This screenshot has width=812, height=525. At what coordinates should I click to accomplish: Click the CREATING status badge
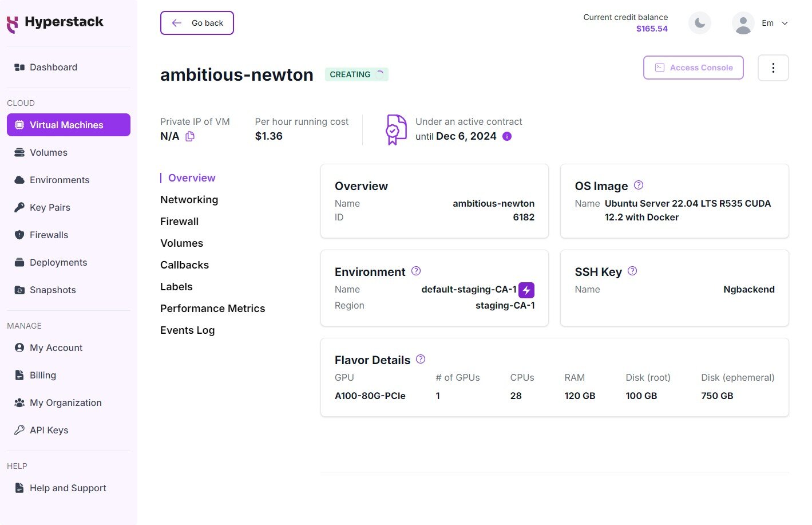click(x=357, y=74)
